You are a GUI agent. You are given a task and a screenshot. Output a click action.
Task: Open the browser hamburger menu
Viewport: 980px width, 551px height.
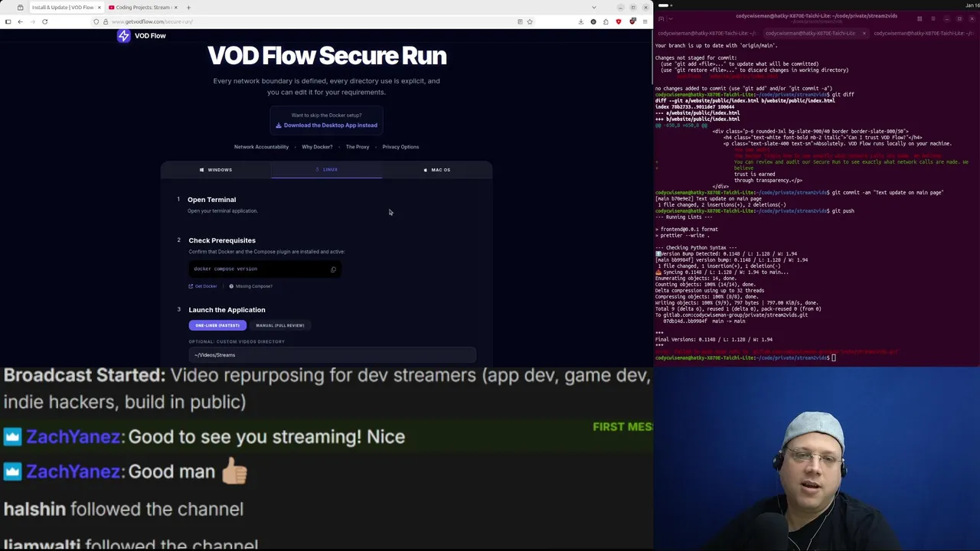point(645,21)
